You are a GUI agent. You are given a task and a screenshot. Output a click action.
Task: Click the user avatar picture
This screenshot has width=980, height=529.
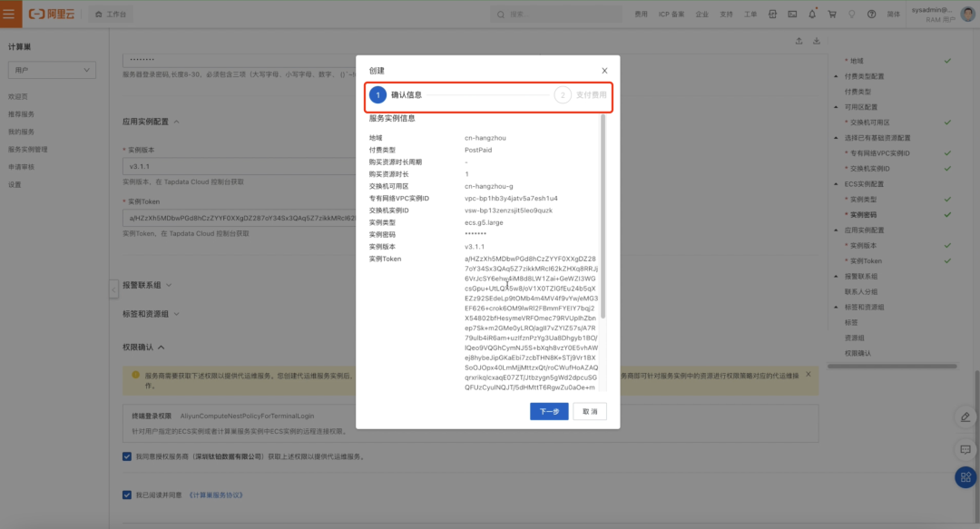click(x=967, y=14)
